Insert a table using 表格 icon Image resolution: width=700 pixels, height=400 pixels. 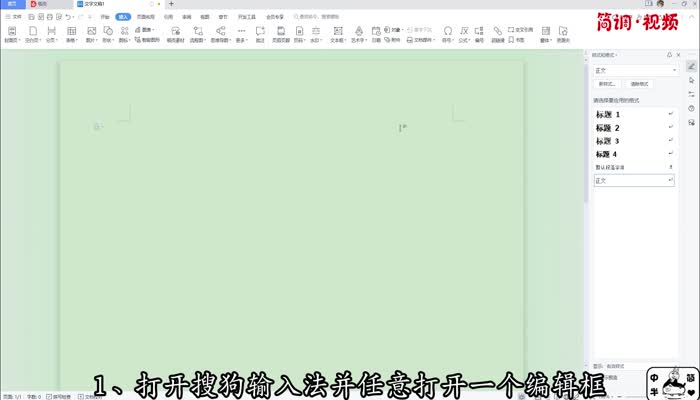(x=71, y=35)
